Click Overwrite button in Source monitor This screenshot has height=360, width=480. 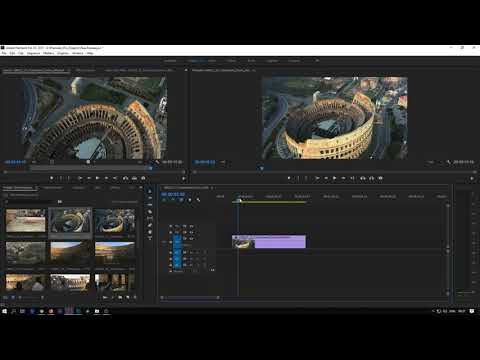tap(134, 178)
